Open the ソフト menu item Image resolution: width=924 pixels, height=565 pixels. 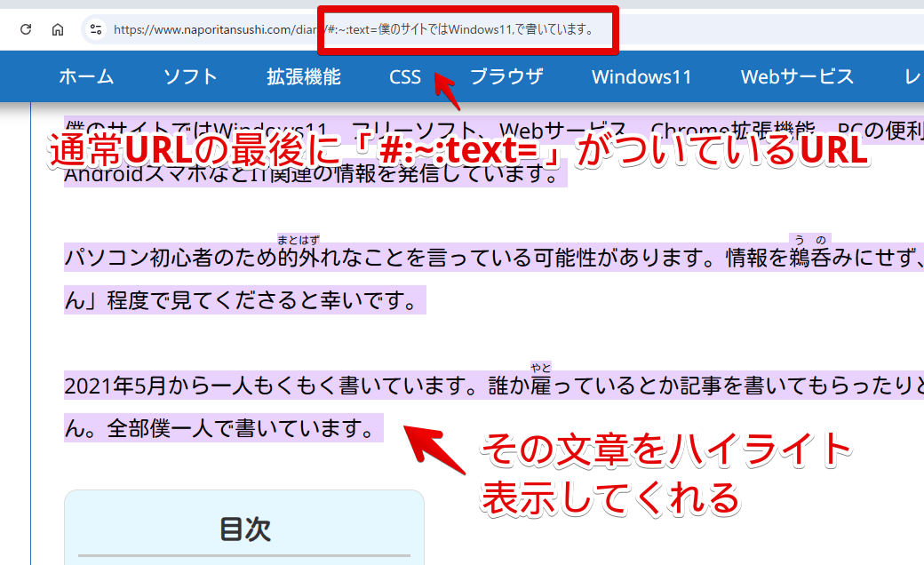point(190,76)
